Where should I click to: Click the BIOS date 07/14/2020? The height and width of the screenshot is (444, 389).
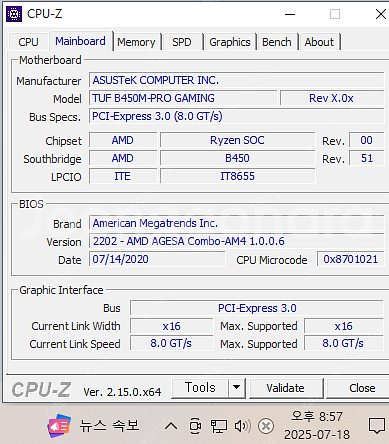(x=157, y=259)
